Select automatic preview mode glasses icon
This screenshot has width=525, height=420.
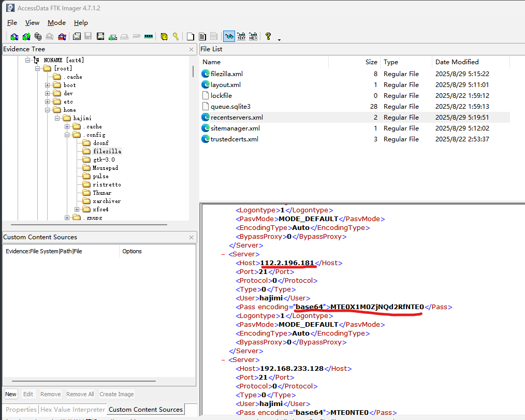click(x=229, y=36)
